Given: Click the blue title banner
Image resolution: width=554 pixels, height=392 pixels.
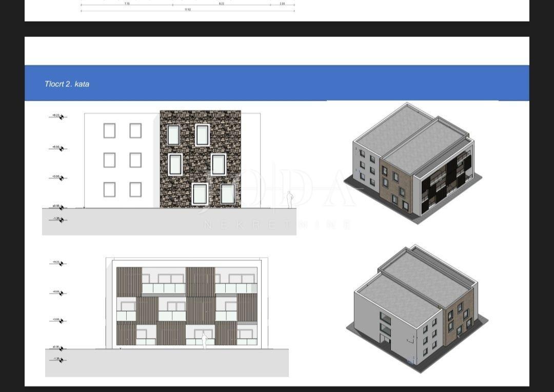Looking at the screenshot, I should (277, 82).
